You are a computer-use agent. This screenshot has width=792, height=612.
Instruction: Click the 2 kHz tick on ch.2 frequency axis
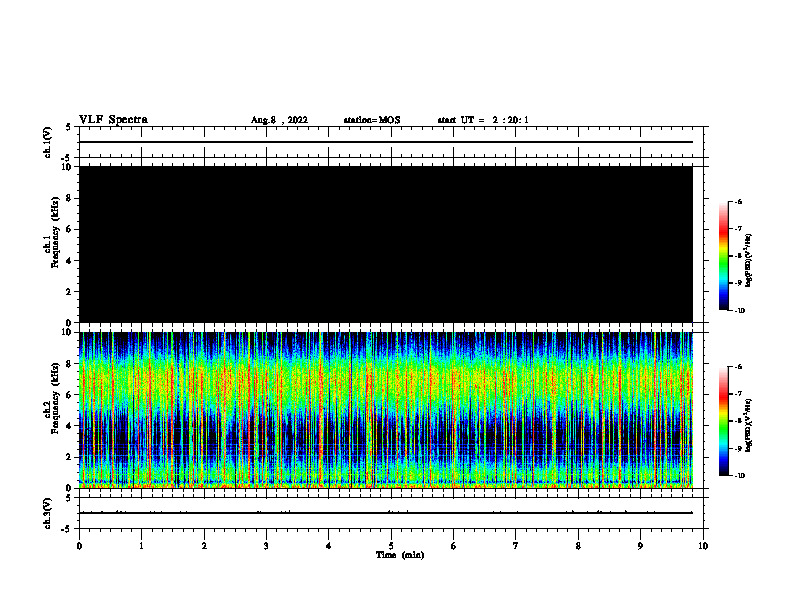point(70,457)
